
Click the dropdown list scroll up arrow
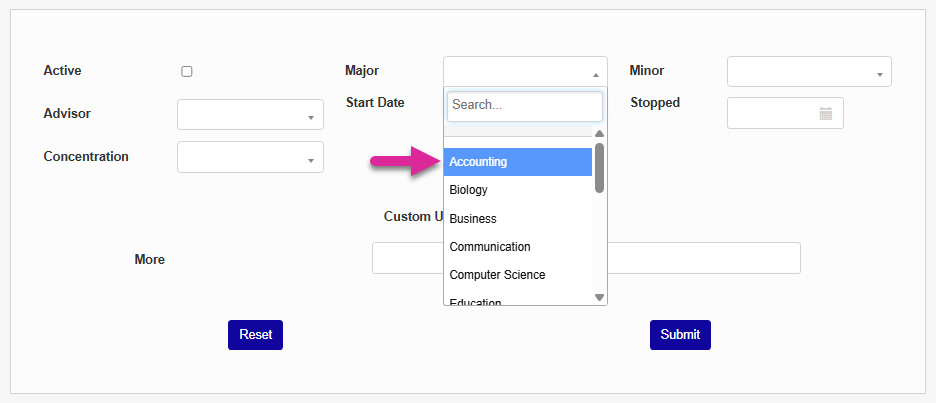point(599,133)
